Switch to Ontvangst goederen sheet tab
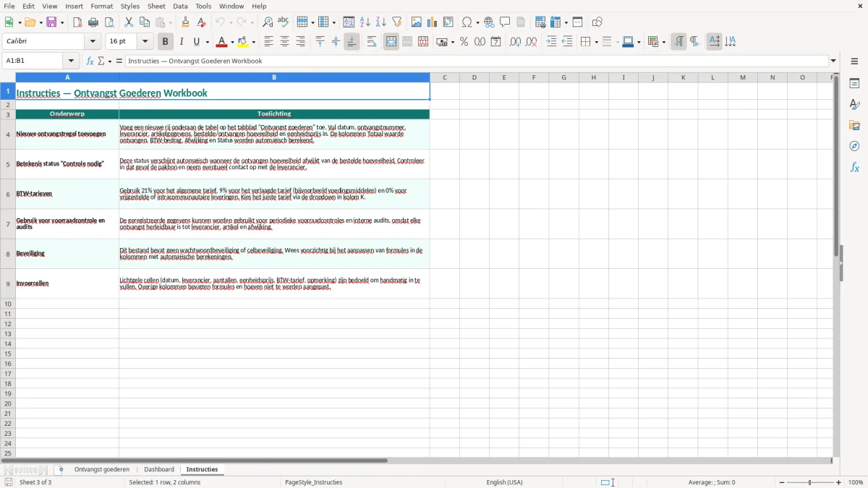The image size is (868, 488). click(x=102, y=470)
